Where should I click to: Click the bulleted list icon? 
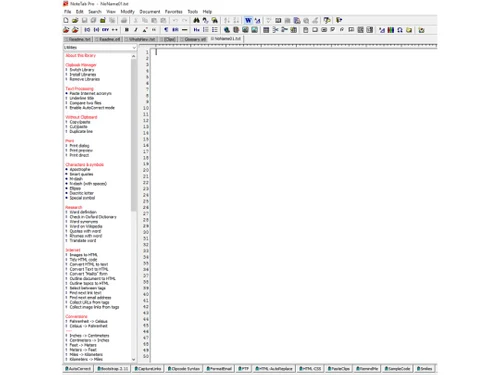(x=215, y=30)
